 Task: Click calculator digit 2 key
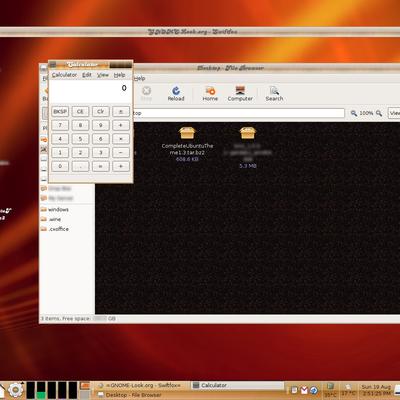coord(80,153)
